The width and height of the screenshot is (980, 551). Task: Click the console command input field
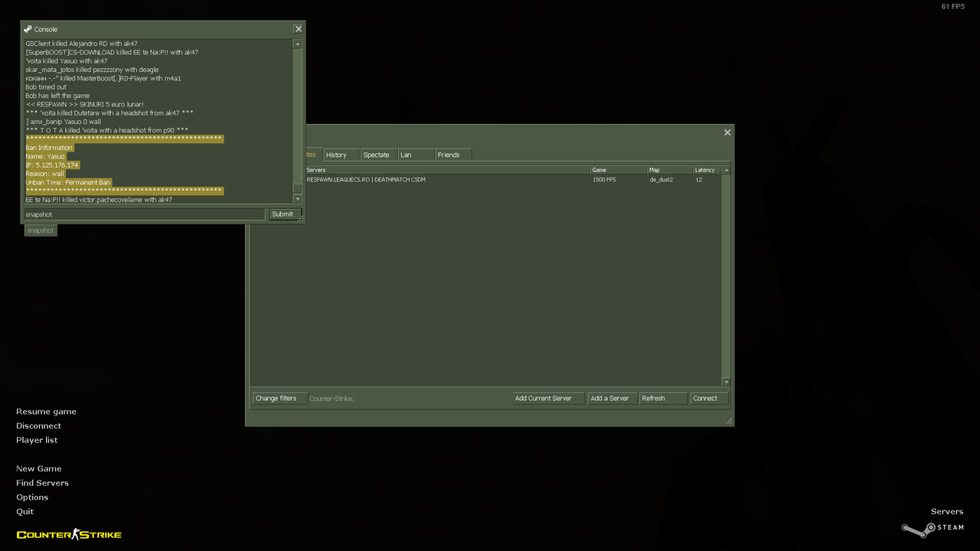tap(145, 214)
